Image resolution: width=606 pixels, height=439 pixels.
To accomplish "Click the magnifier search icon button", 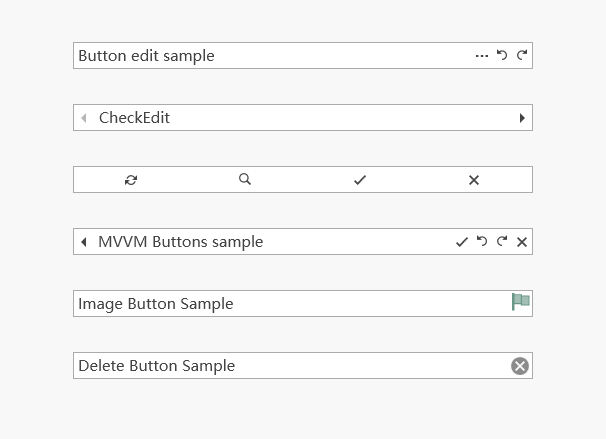I will coord(245,180).
